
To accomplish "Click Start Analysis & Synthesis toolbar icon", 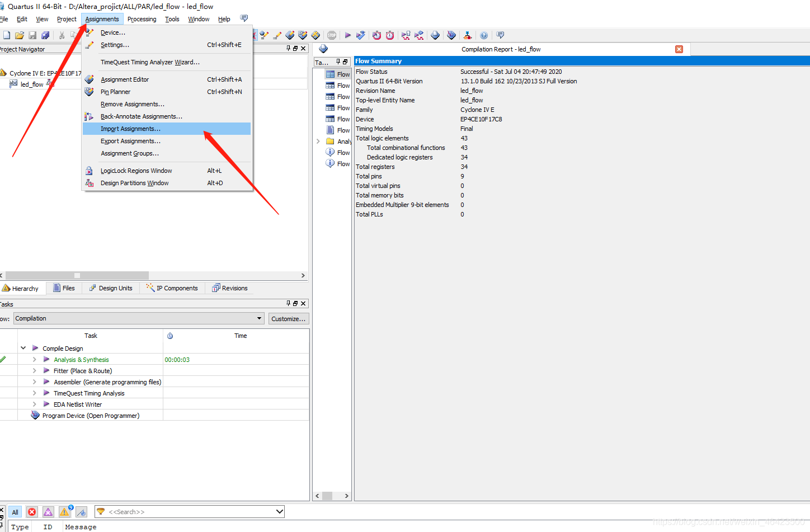I will 361,35.
